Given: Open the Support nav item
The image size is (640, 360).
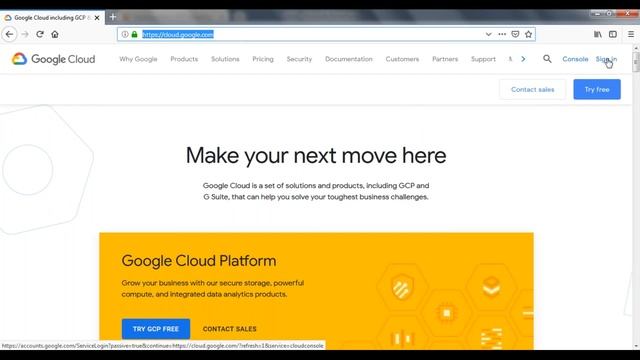Looking at the screenshot, I should click(x=483, y=59).
